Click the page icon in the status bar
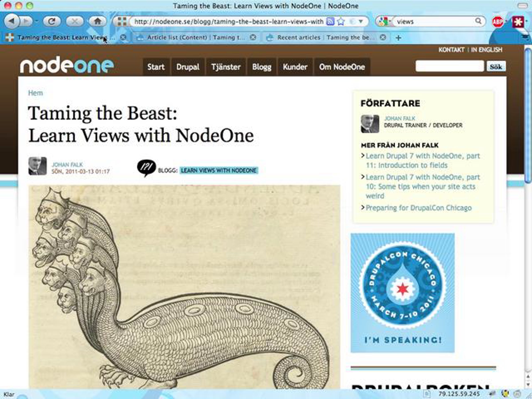This screenshot has width=532, height=399. (427, 394)
